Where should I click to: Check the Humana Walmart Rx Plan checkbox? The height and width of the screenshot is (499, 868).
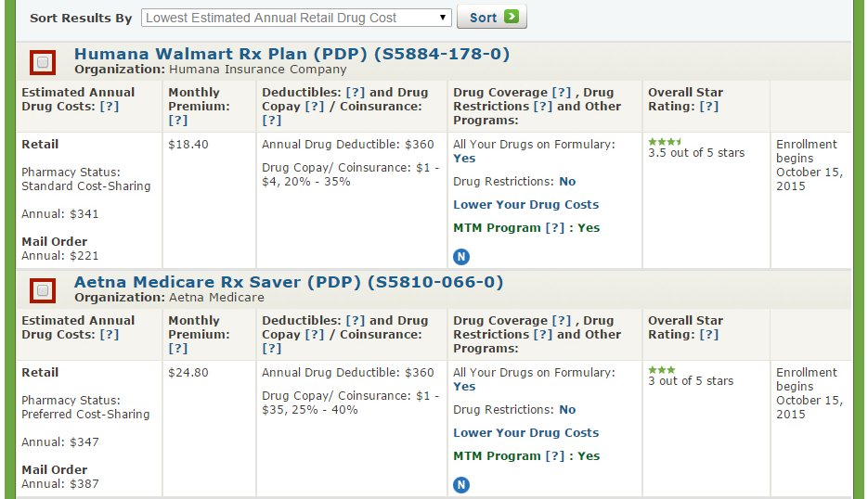[43, 62]
